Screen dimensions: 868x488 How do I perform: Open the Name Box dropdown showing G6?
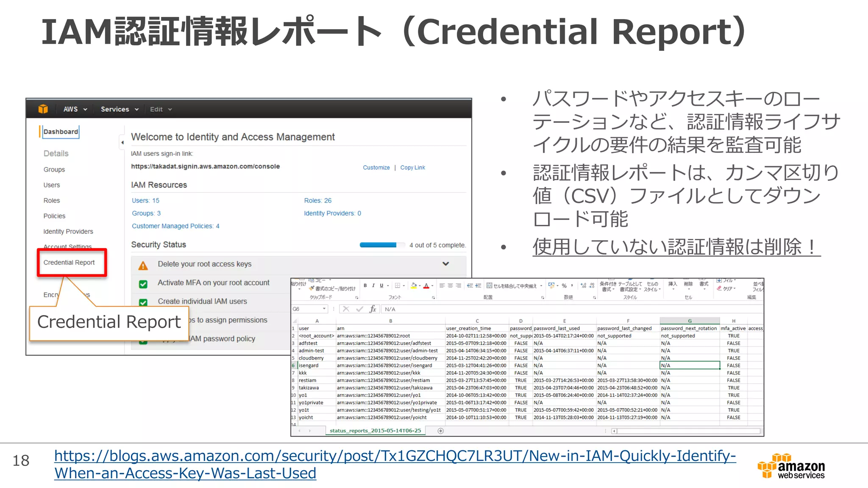[x=324, y=309]
